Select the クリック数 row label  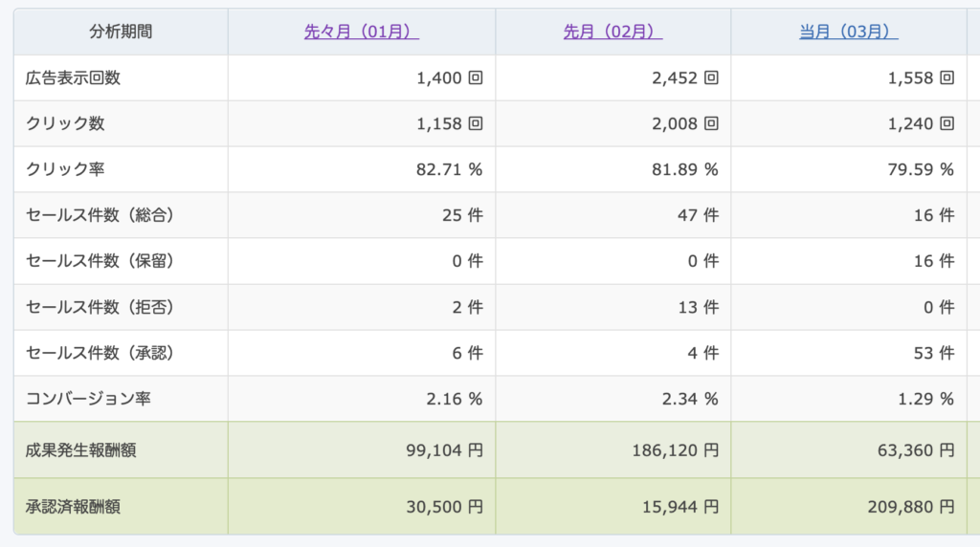click(65, 123)
